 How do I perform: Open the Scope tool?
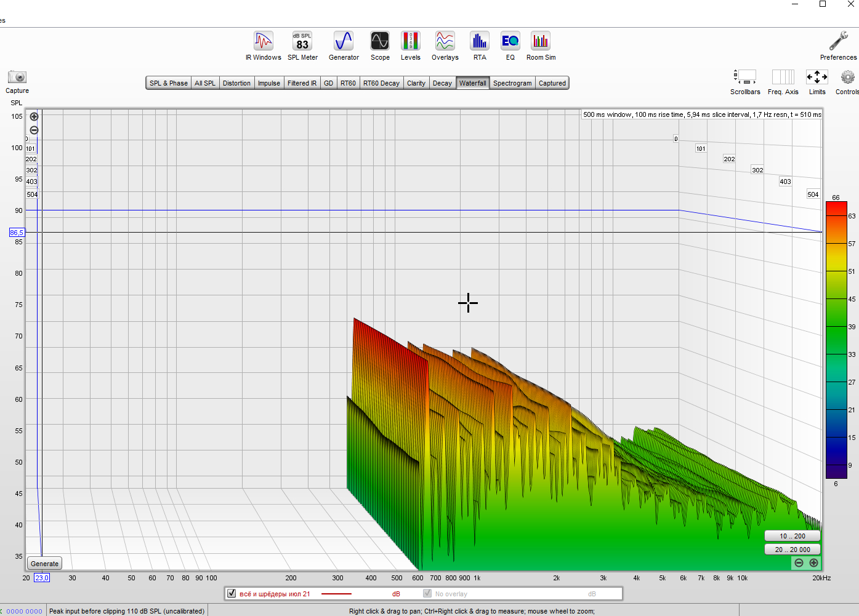tap(380, 42)
